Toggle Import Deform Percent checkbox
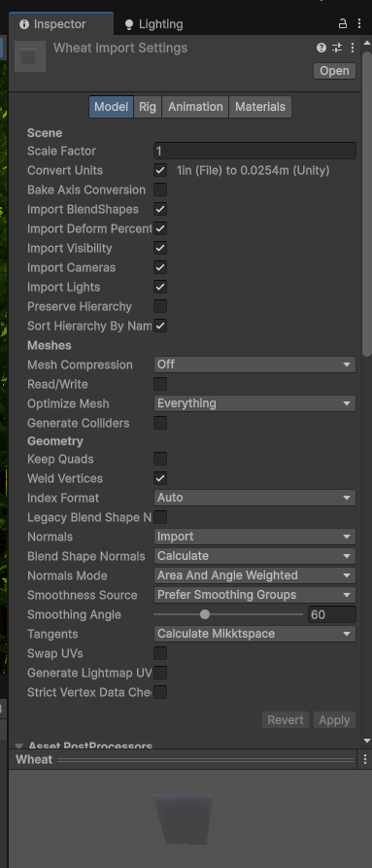Screen dimensions: 372x868 [x=160, y=228]
